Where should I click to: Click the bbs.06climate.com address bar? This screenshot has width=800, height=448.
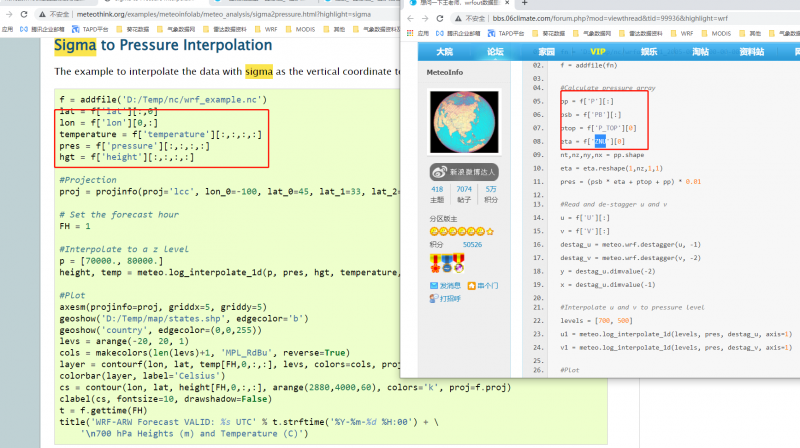coord(620,18)
